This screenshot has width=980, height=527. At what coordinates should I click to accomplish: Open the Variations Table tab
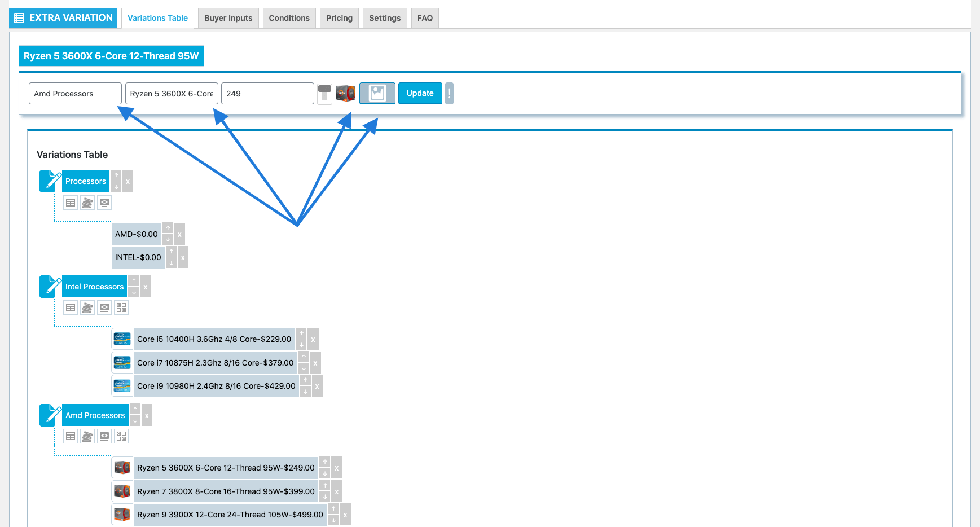pyautogui.click(x=157, y=18)
